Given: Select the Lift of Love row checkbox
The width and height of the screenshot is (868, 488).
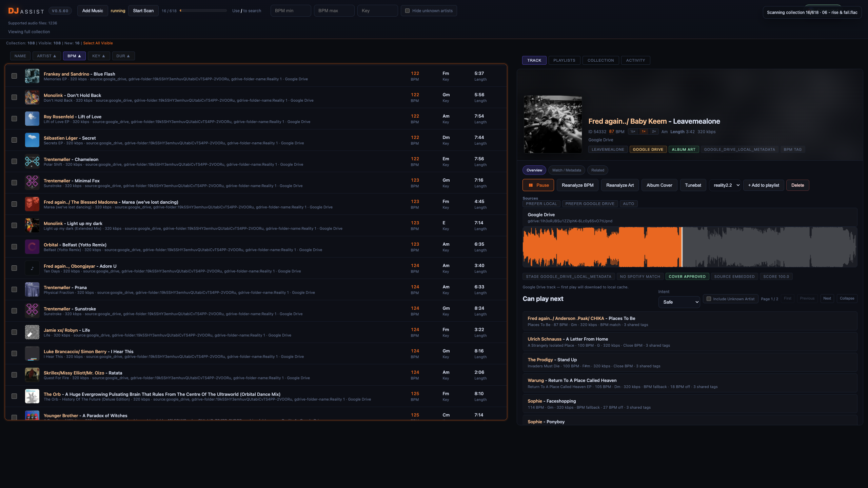Looking at the screenshot, I should pos(14,119).
